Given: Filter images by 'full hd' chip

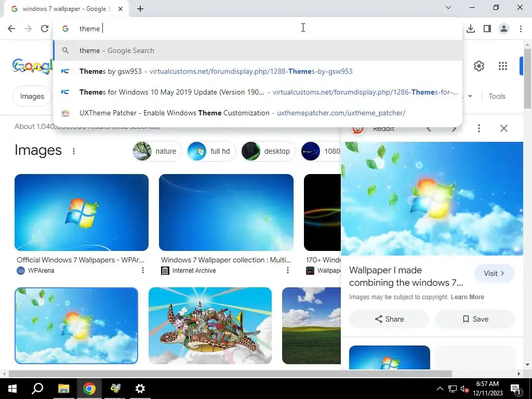Looking at the screenshot, I should tap(211, 151).
